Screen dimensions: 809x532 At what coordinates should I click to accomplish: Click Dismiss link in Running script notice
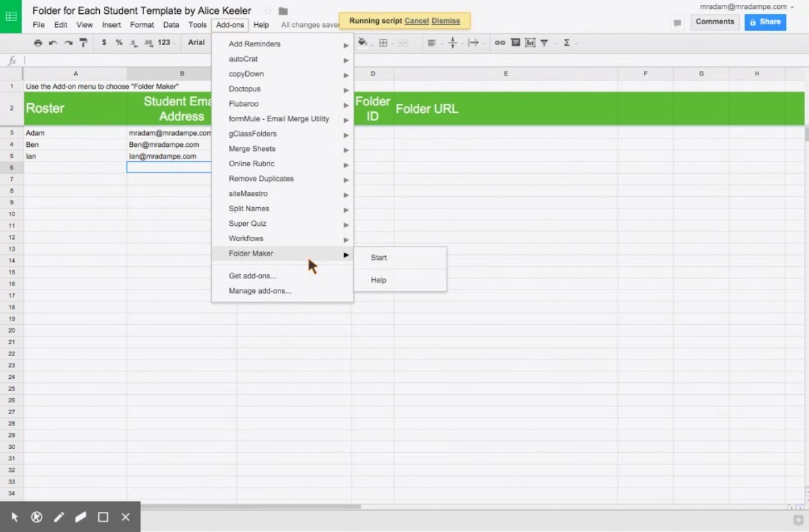tap(446, 21)
